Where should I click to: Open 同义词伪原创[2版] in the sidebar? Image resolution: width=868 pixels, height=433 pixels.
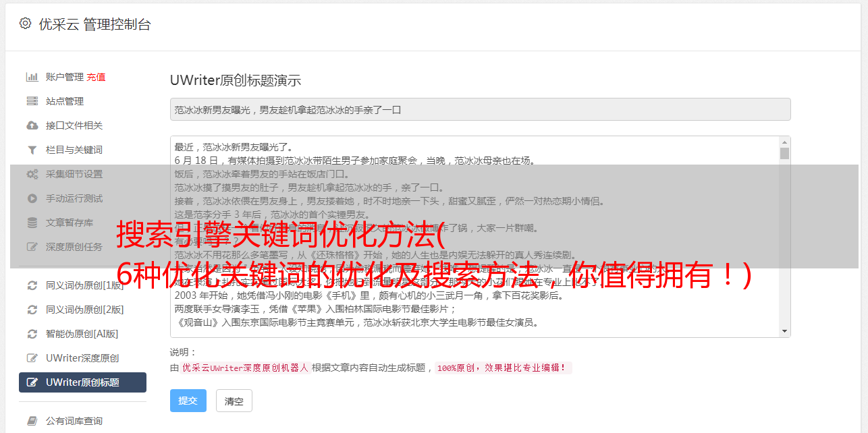point(85,310)
